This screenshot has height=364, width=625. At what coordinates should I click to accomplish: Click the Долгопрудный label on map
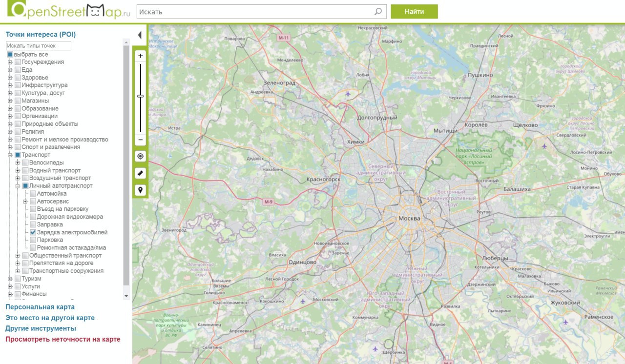coord(377,118)
